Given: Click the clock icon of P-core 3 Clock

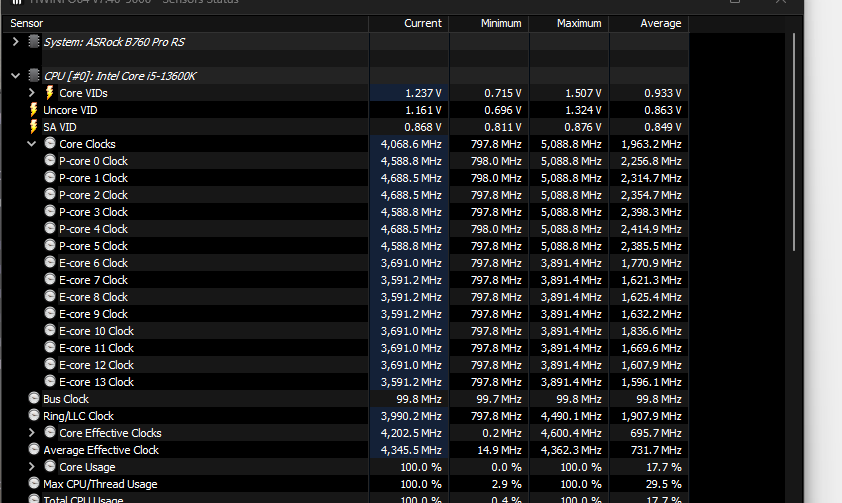Looking at the screenshot, I should (50, 211).
